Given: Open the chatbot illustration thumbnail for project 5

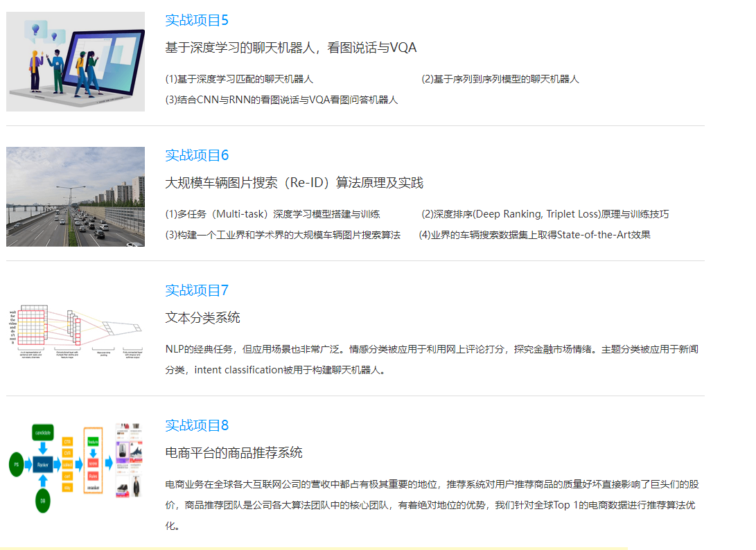Looking at the screenshot, I should [76, 62].
